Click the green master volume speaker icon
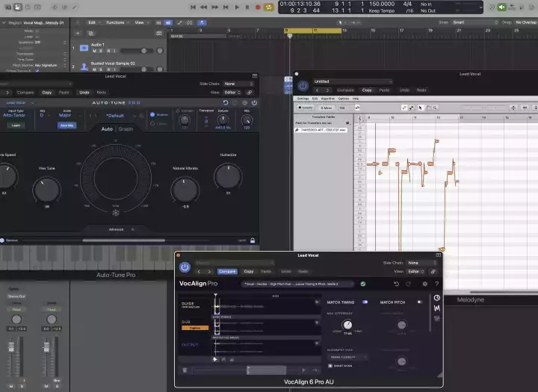 [501, 7]
